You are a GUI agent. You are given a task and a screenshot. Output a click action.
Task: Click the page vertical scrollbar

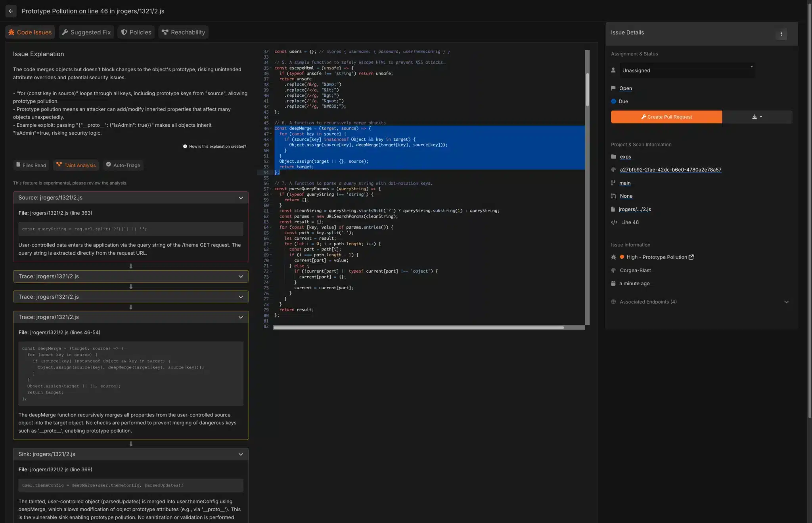pos(810,210)
